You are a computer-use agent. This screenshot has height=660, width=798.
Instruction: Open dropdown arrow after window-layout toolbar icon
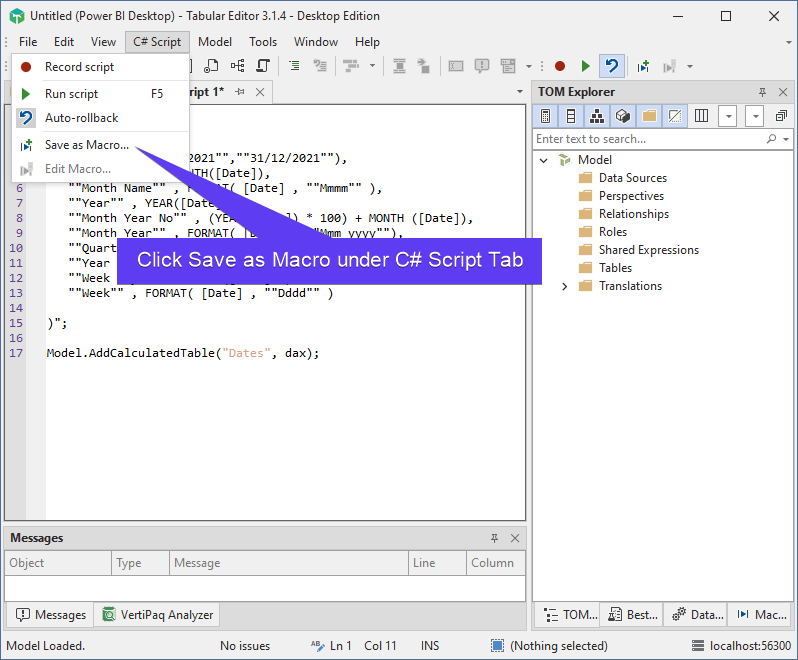coord(529,66)
